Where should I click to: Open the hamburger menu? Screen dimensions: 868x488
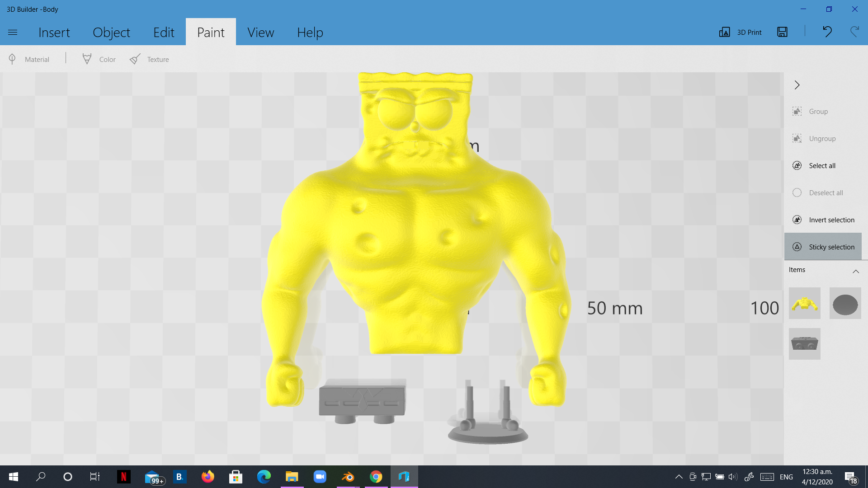pyautogui.click(x=13, y=32)
